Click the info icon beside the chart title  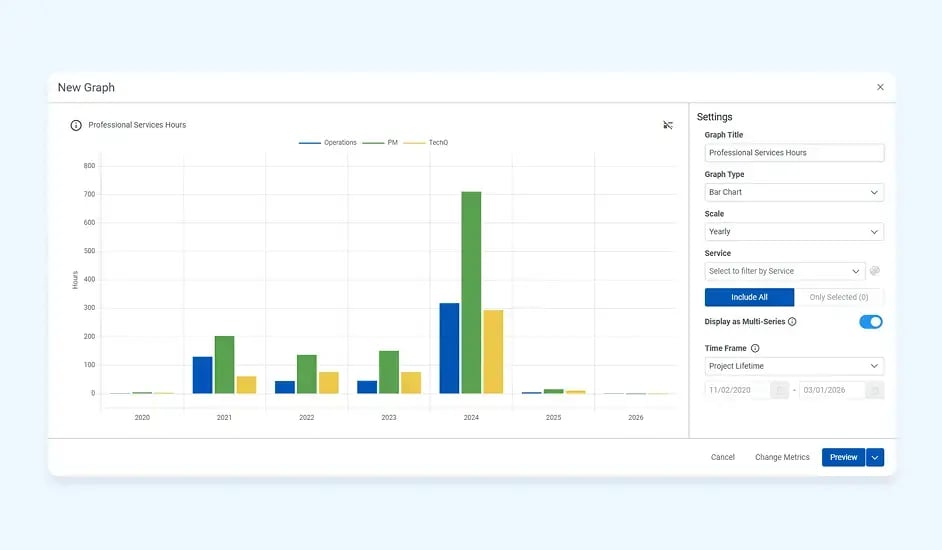pyautogui.click(x=76, y=125)
